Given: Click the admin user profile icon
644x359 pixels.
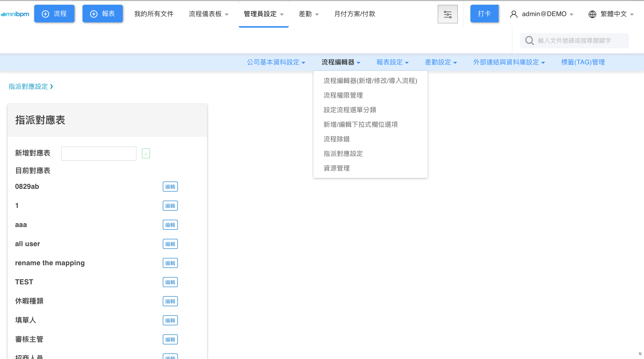Looking at the screenshot, I should coord(513,14).
